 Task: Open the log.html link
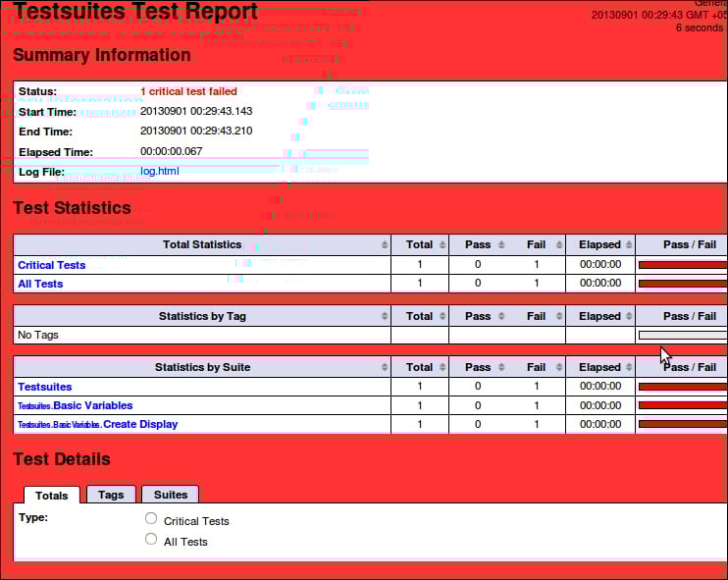click(x=159, y=171)
